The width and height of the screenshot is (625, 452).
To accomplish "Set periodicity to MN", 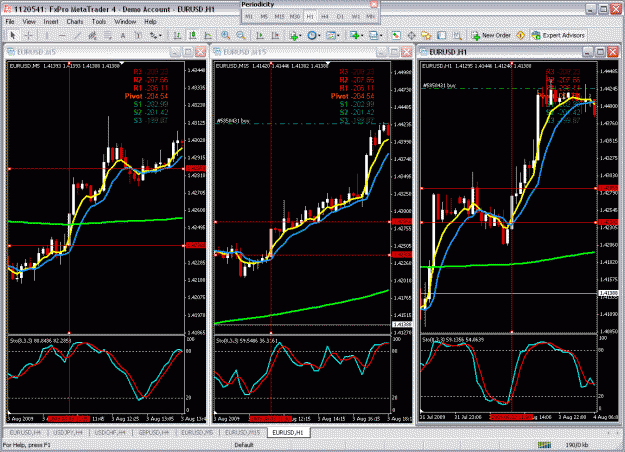I will pyautogui.click(x=371, y=16).
